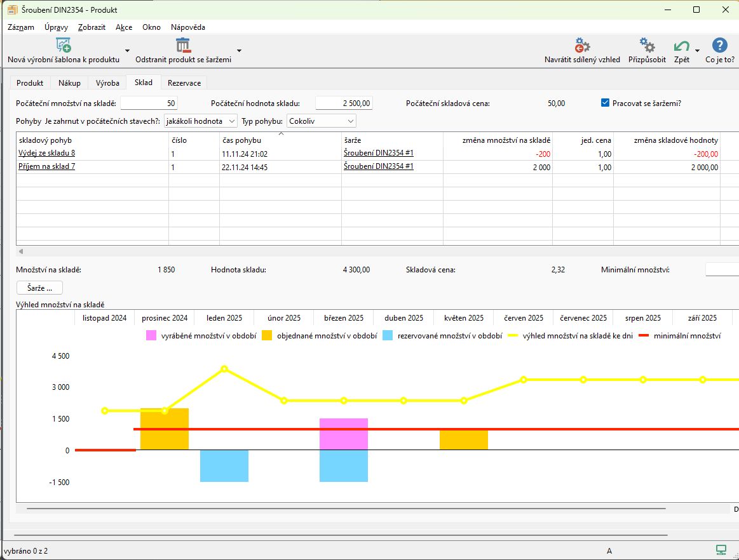Click the app icon in title bar
Viewport: 739px width, 560px height.
click(x=11, y=10)
